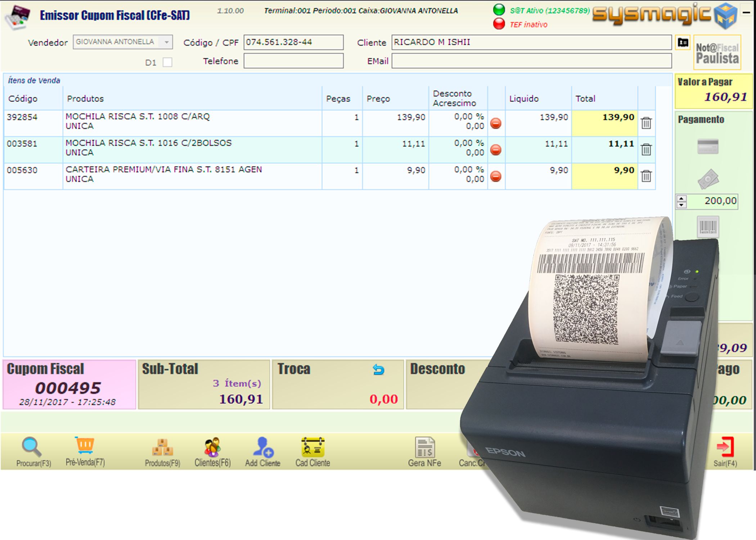
Task: Click the TEF inativo red status light
Action: pos(499,24)
